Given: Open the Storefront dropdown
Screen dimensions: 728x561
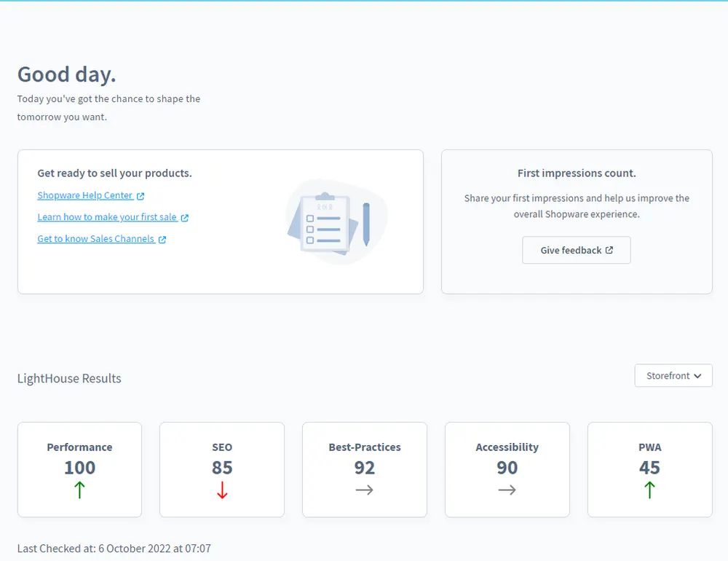Looking at the screenshot, I should (673, 375).
